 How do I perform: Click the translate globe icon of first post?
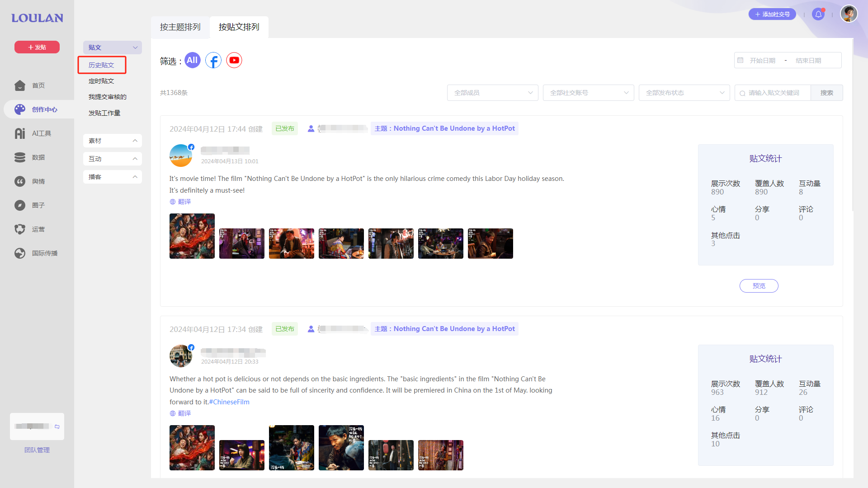173,202
